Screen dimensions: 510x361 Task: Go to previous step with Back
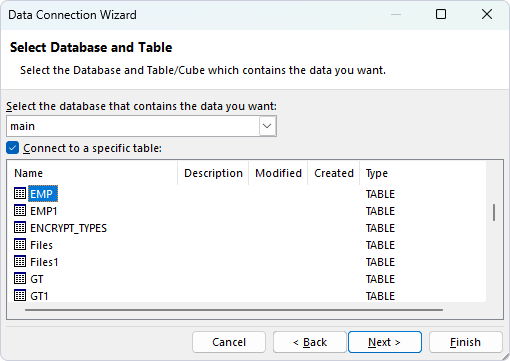click(310, 342)
